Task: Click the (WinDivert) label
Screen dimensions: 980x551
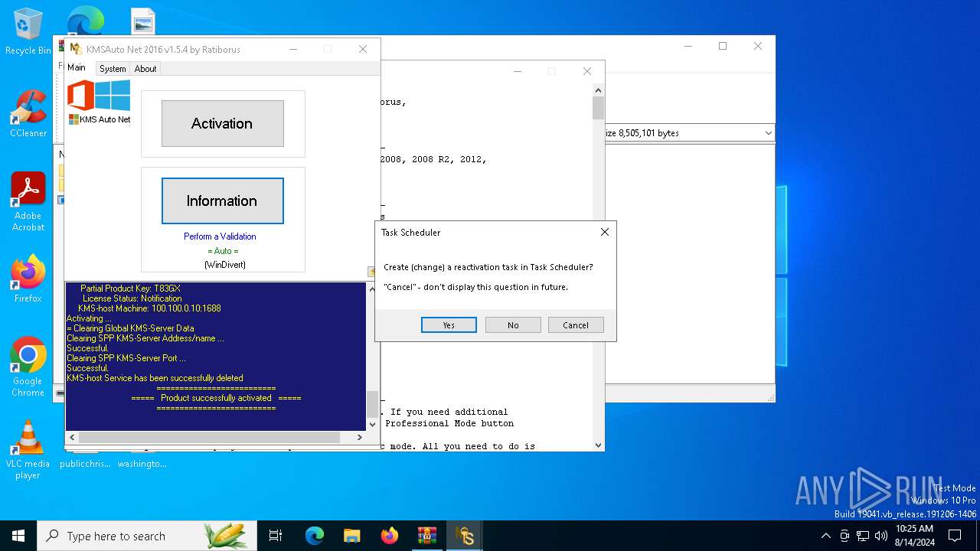Action: click(224, 265)
